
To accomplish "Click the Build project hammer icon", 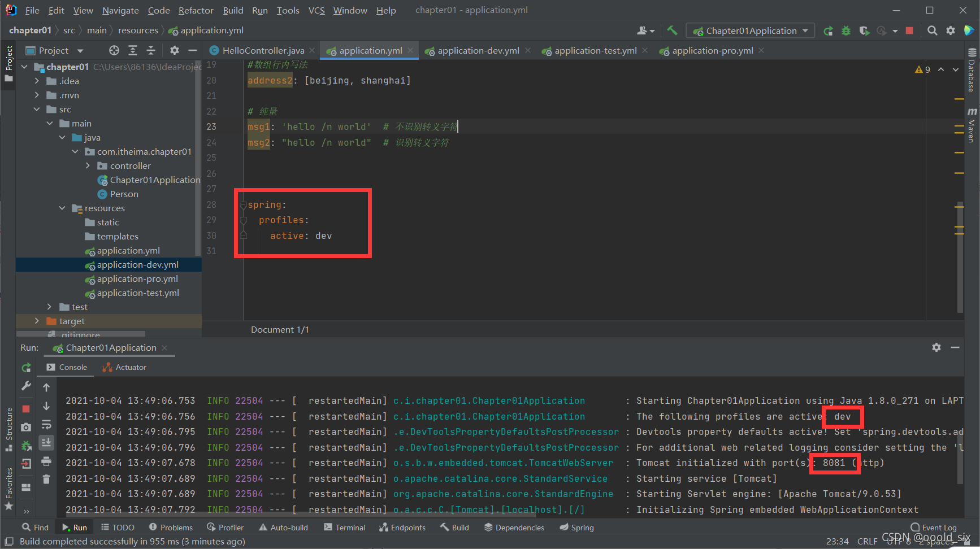I will pyautogui.click(x=672, y=30).
